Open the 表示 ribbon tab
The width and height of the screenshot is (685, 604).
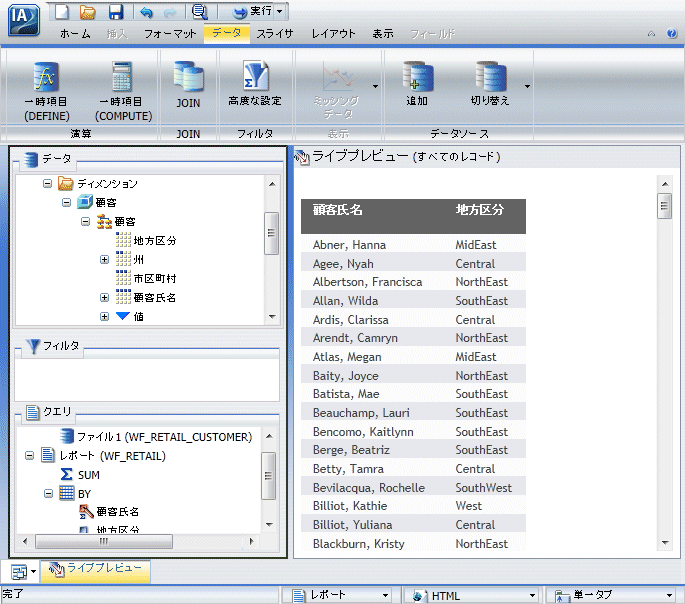pyautogui.click(x=383, y=34)
